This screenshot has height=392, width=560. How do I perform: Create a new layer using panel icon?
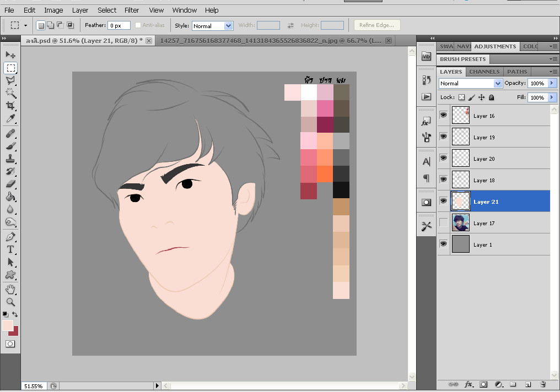pyautogui.click(x=527, y=384)
